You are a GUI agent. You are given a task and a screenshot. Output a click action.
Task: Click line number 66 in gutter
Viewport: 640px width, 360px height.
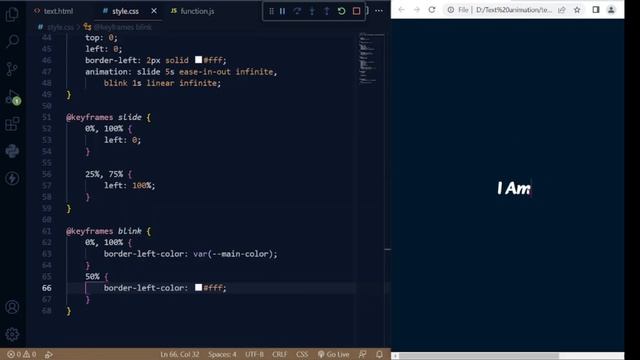(47, 288)
